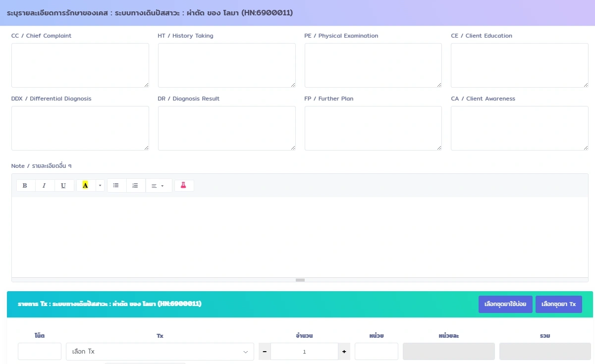Click the หน่วย unit input field
This screenshot has height=364, width=595.
click(376, 352)
